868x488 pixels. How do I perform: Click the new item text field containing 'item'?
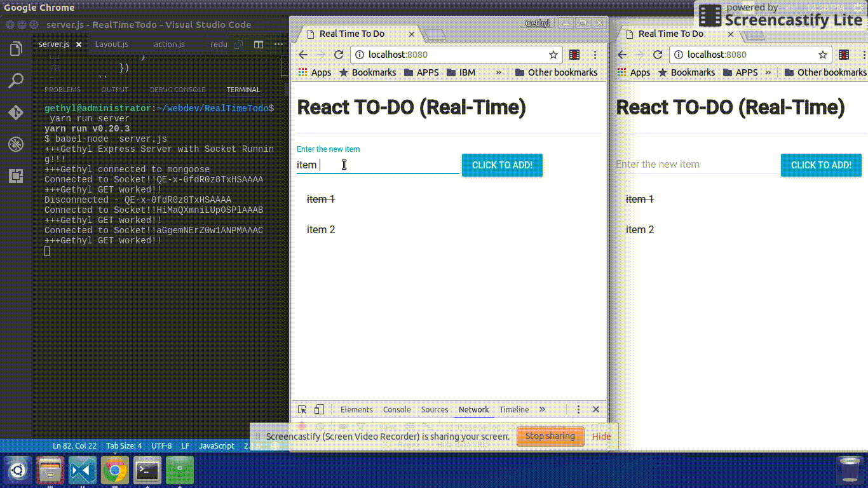click(x=378, y=165)
